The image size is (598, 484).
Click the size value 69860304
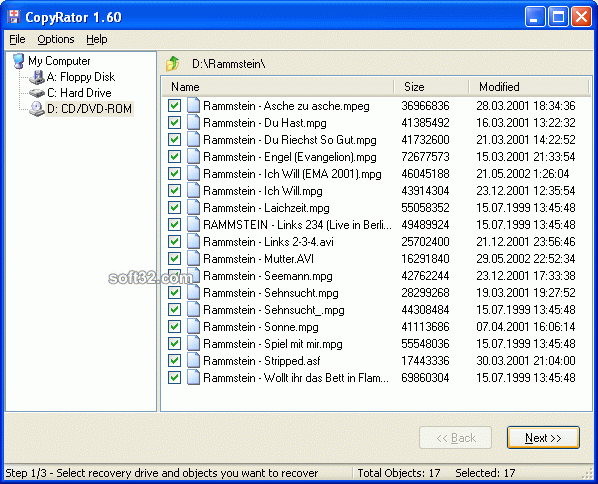(x=425, y=378)
